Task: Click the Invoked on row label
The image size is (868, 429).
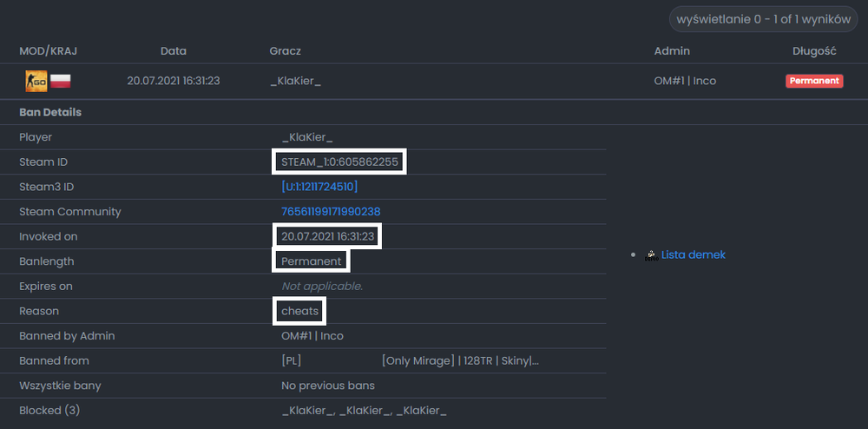Action: 48,236
